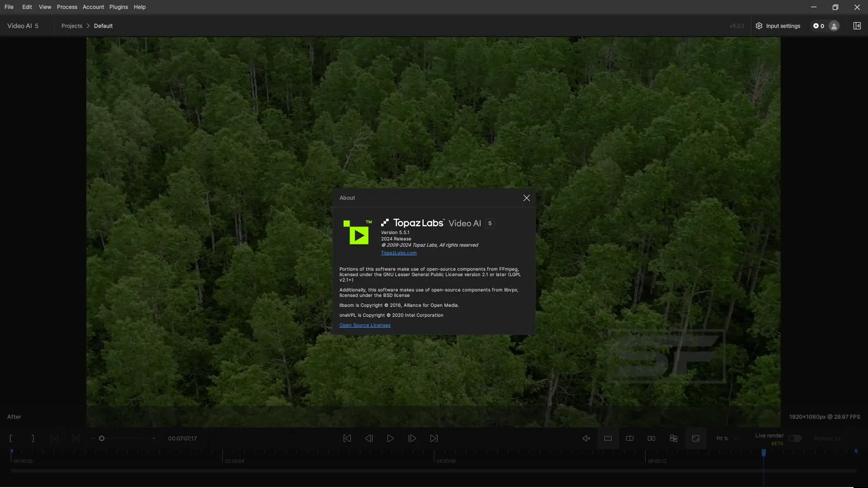The image size is (868, 488).
Task: Step forward one frame
Action: tap(412, 438)
